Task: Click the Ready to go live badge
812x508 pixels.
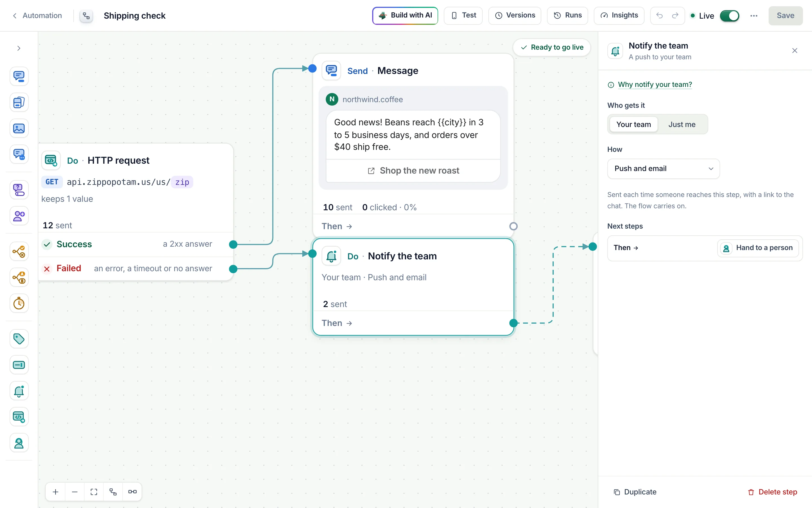Action: [551, 47]
